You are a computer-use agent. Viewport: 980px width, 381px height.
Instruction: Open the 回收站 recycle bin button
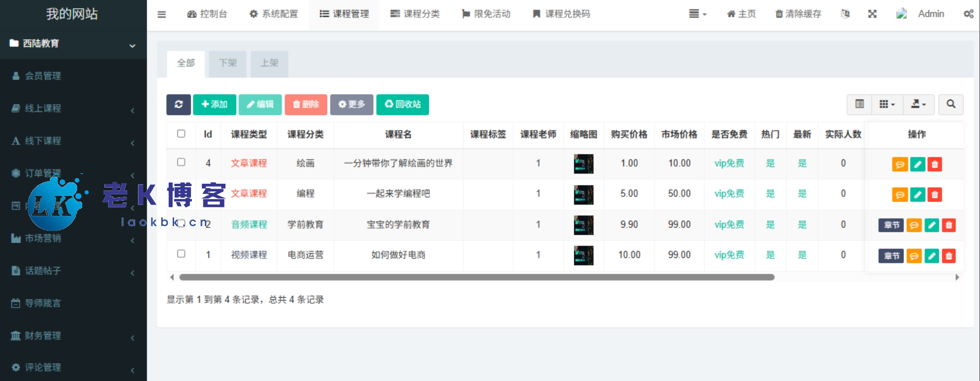point(402,104)
